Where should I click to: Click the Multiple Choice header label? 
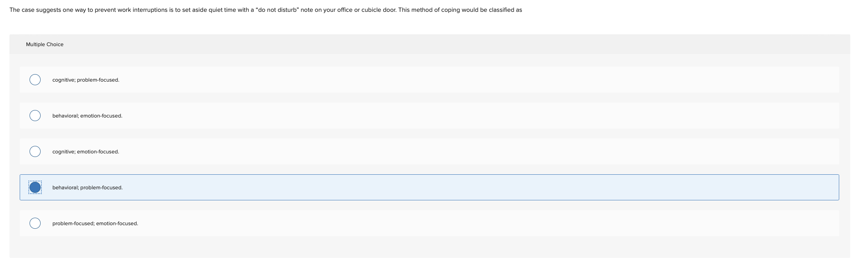click(45, 44)
